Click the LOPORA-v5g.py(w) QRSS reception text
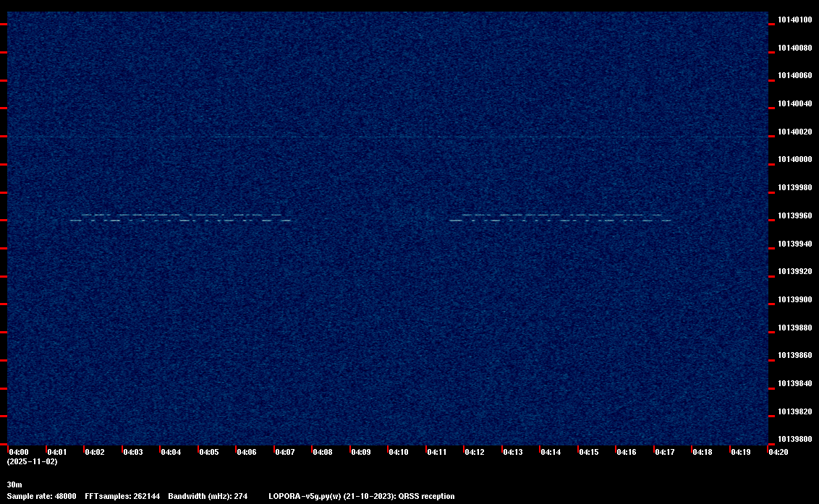Screen dimensions: 819x504 click(362, 496)
